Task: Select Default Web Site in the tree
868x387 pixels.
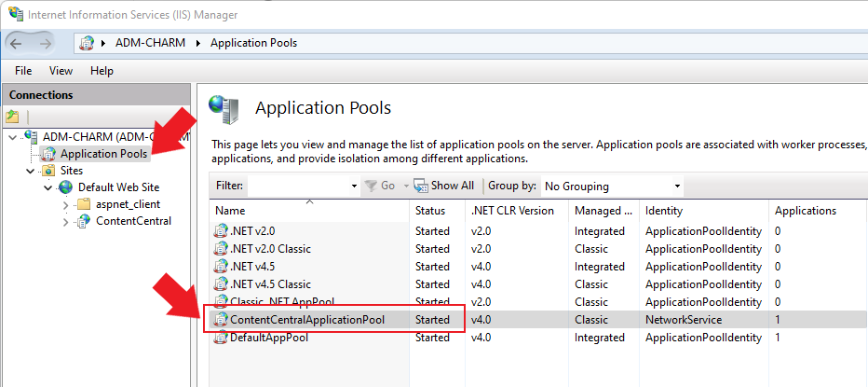Action: tap(118, 187)
